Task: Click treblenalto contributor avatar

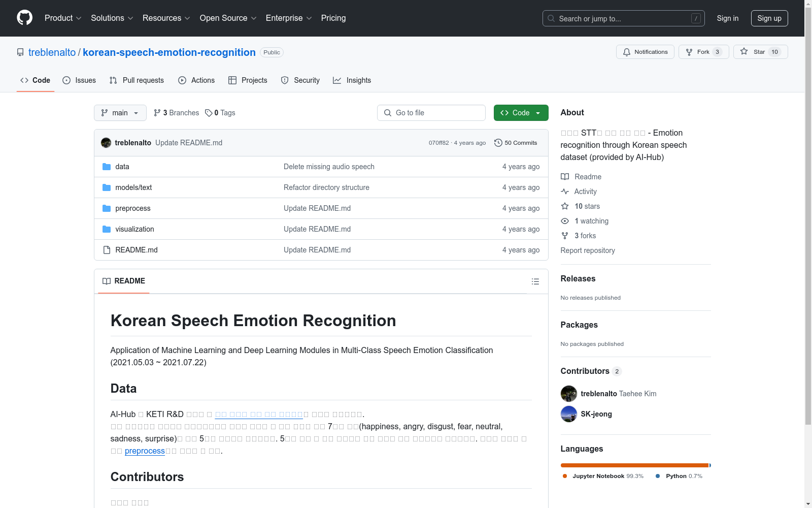Action: pos(569,394)
